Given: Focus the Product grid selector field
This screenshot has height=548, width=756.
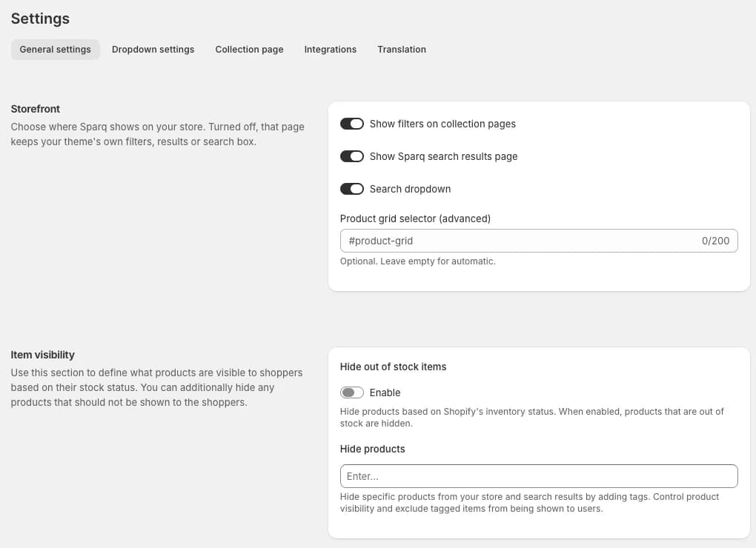Looking at the screenshot, I should tap(539, 241).
